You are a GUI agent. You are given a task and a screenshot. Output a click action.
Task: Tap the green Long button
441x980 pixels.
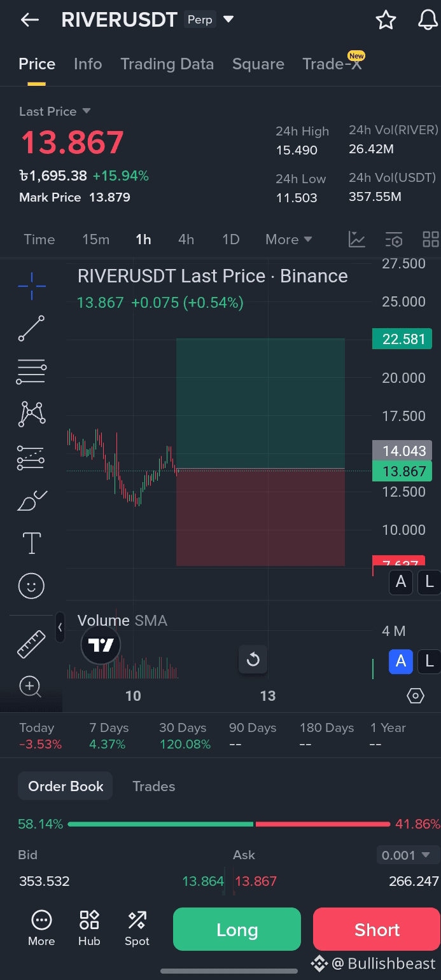[237, 929]
